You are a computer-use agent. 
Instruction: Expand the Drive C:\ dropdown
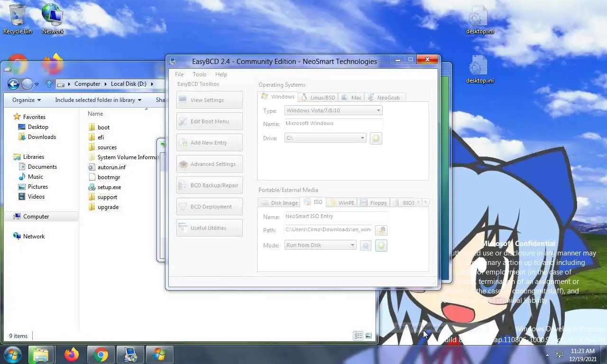click(325, 138)
